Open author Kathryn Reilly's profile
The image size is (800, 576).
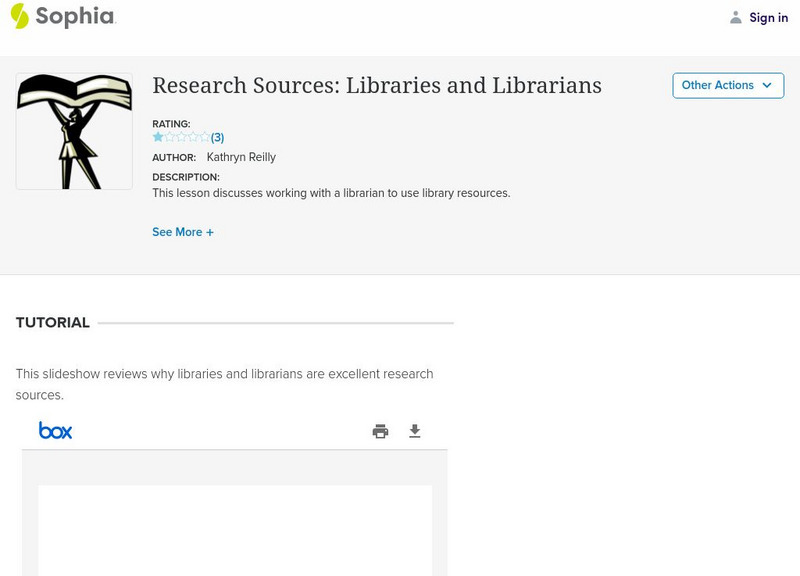tap(241, 157)
